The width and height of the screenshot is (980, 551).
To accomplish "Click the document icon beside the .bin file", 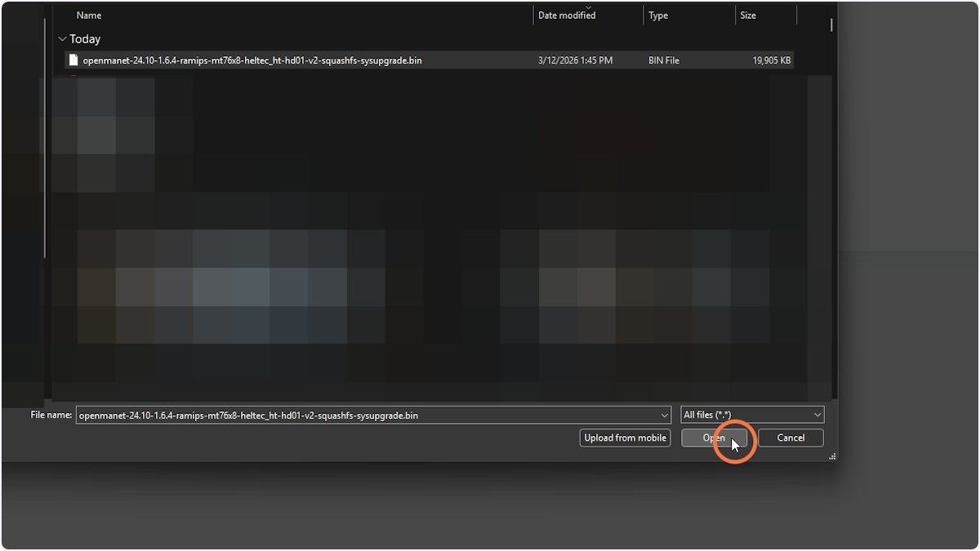I will 73,59.
